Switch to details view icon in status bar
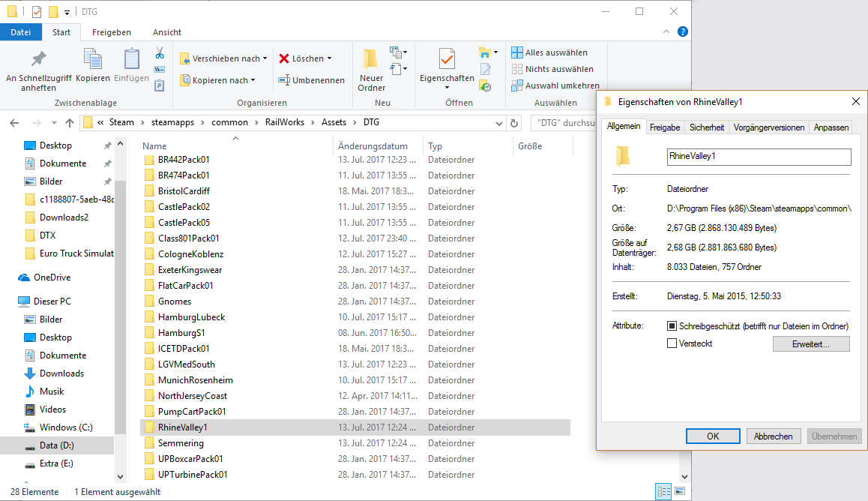The width and height of the screenshot is (868, 501). [x=663, y=491]
